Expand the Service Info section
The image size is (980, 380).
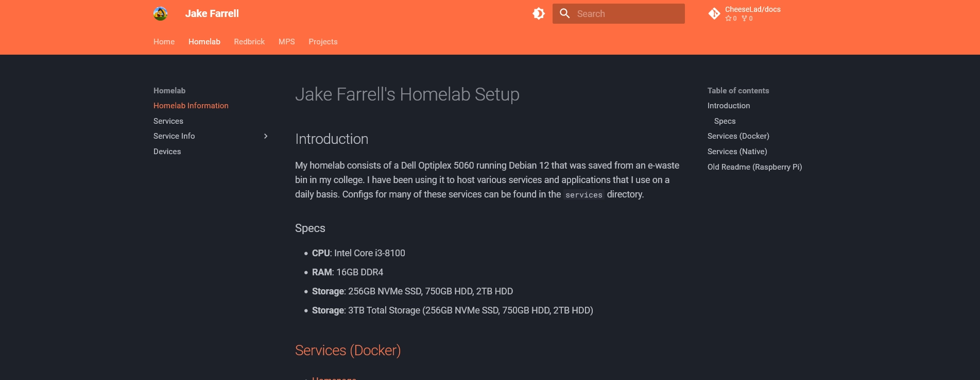[x=266, y=136]
